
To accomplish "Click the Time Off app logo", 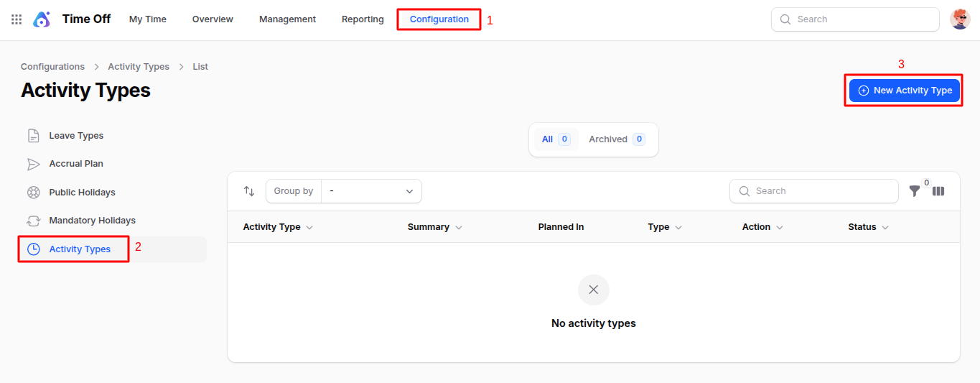I will click(42, 19).
